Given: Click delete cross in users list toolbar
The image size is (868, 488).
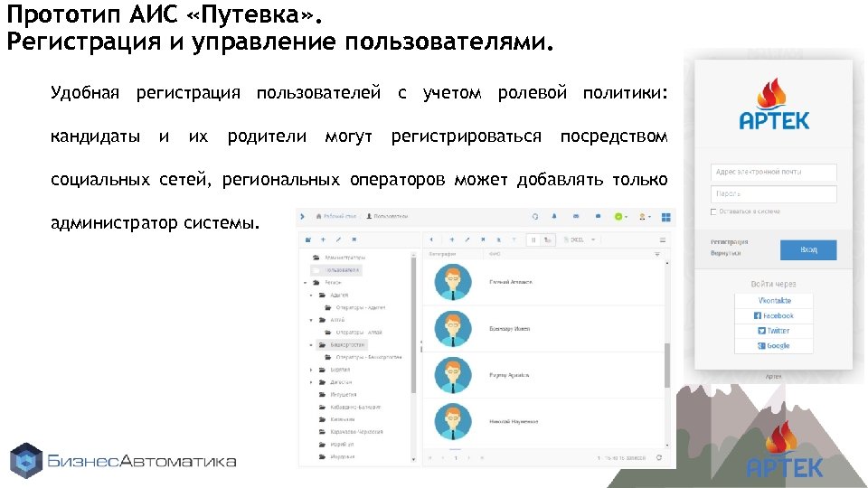Looking at the screenshot, I should 483,239.
